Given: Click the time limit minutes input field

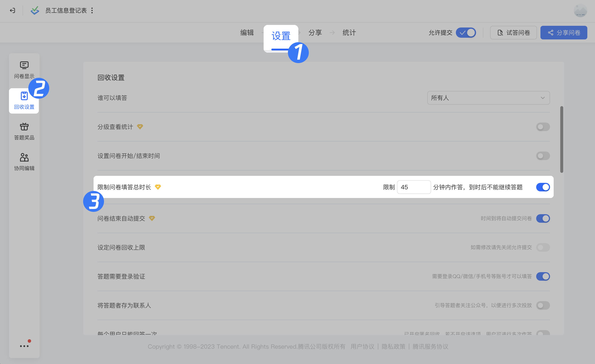Looking at the screenshot, I should click(413, 187).
